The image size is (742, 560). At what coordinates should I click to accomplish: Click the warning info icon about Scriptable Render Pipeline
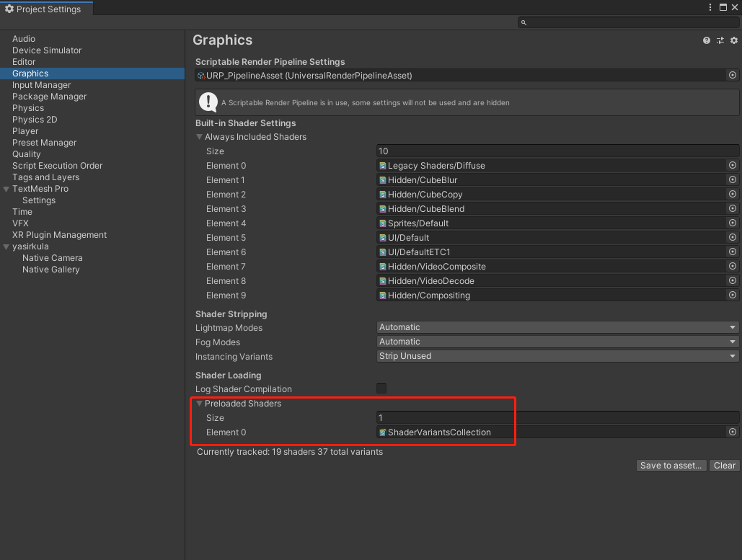coord(208,102)
